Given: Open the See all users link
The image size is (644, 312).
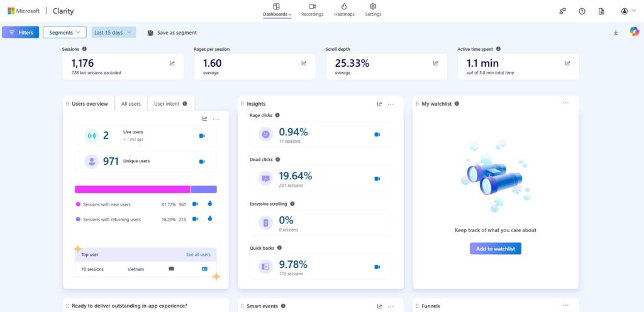Looking at the screenshot, I should 198,255.
